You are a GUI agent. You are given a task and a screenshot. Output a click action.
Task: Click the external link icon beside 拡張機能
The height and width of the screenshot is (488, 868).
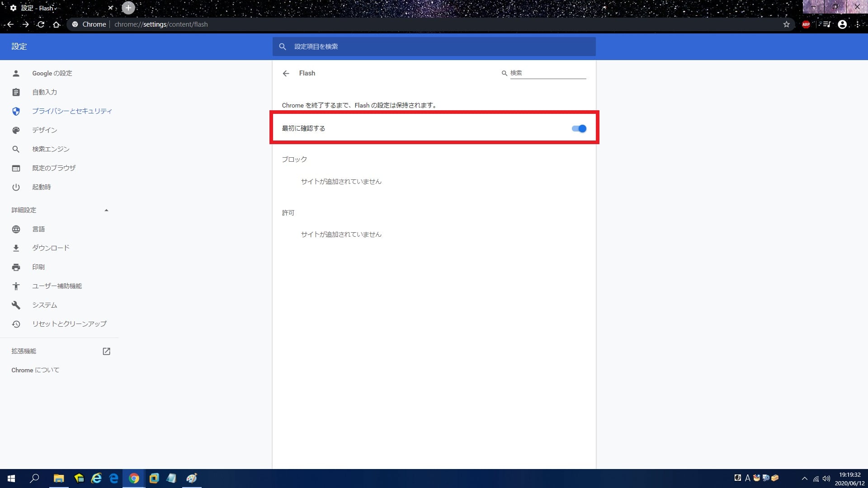(x=106, y=351)
